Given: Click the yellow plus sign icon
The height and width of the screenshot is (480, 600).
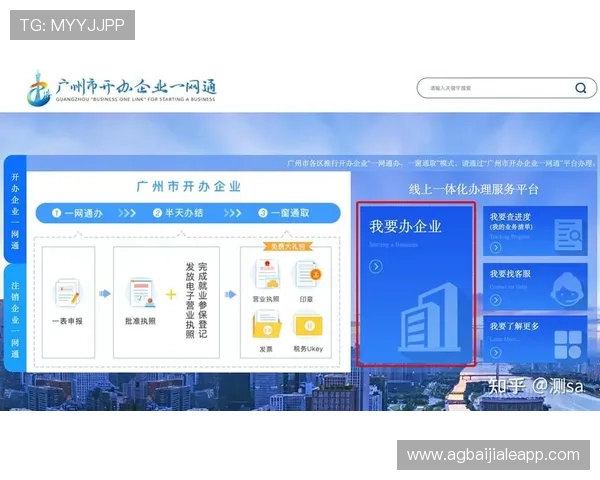Looking at the screenshot, I should [x=171, y=294].
